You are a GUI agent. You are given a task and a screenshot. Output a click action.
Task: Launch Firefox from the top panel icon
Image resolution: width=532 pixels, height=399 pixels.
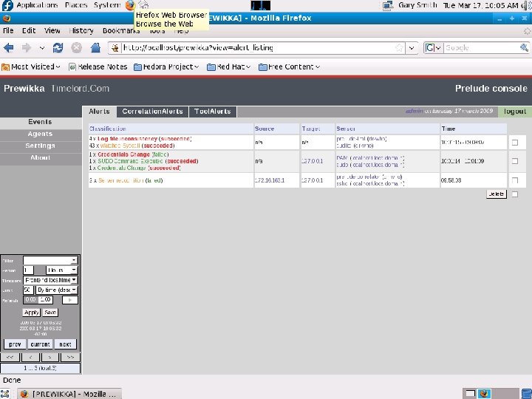pos(130,5)
